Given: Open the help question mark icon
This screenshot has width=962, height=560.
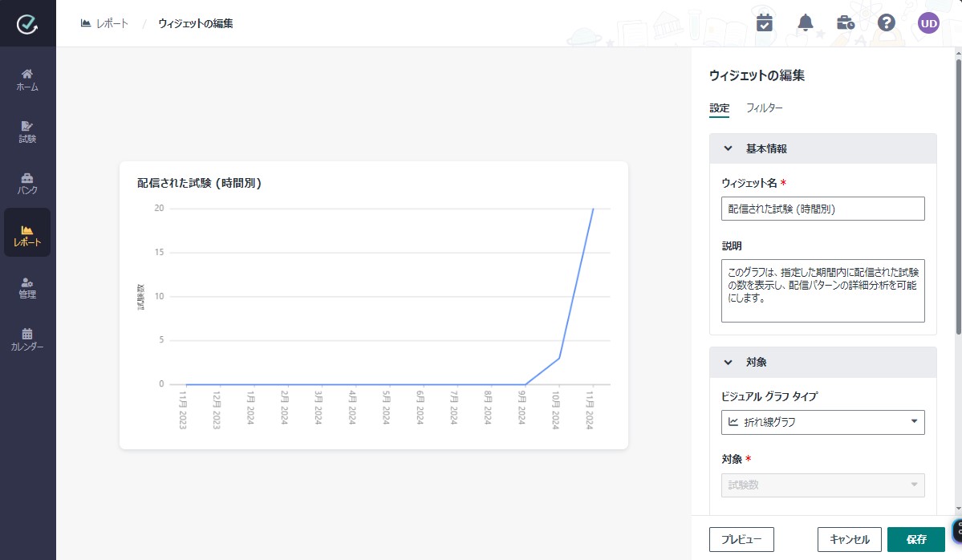Looking at the screenshot, I should 887,22.
